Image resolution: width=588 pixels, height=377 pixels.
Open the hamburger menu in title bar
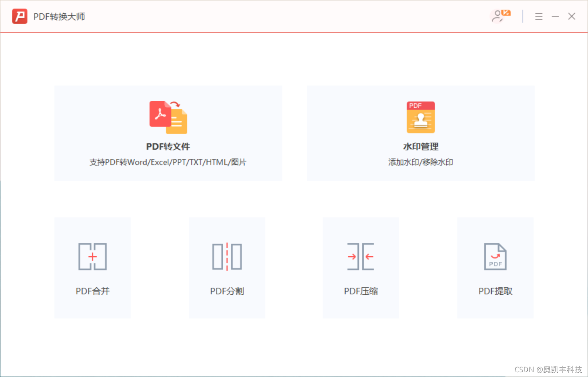click(x=539, y=16)
